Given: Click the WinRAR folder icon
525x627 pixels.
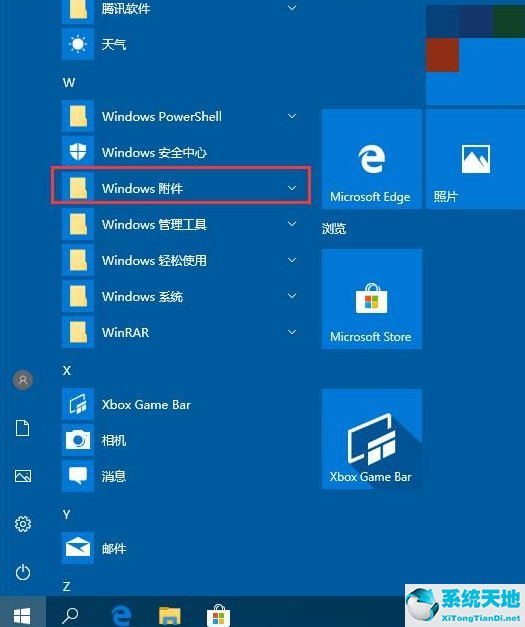Looking at the screenshot, I should pos(78,332).
